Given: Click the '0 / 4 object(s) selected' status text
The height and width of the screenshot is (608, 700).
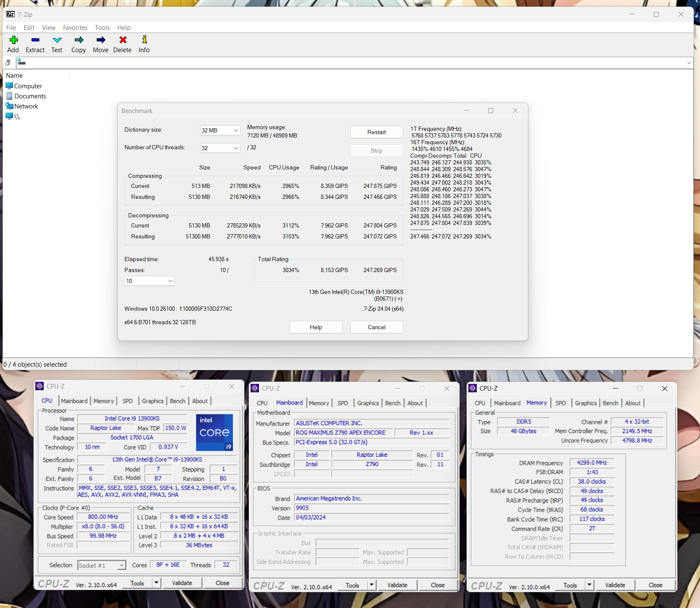Looking at the screenshot, I should tap(35, 365).
